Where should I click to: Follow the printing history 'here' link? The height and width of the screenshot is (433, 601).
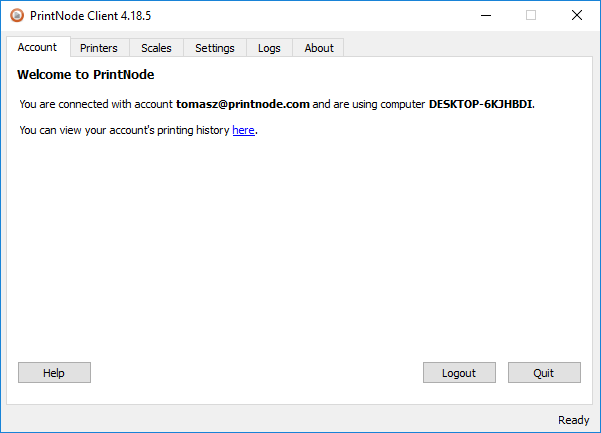pos(243,130)
